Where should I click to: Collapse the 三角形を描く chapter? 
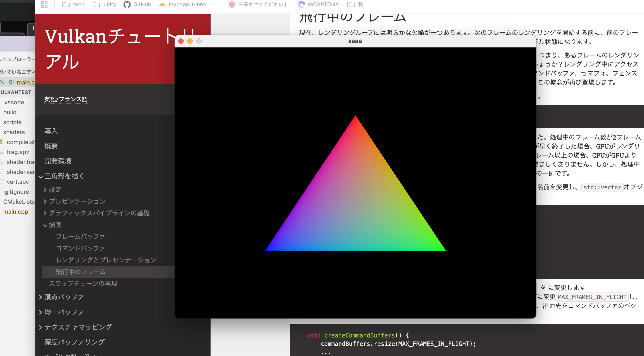pos(41,177)
